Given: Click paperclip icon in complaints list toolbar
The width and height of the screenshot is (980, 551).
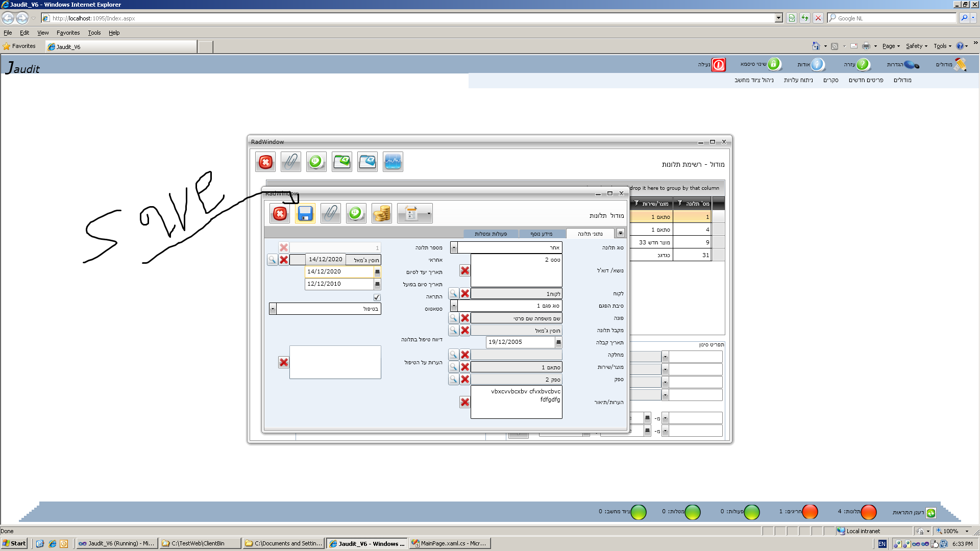Looking at the screenshot, I should (291, 162).
